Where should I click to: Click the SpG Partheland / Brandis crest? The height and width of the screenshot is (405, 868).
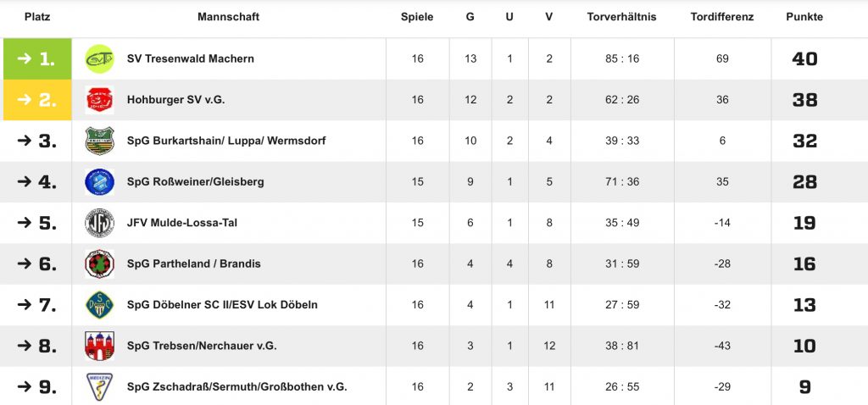(99, 264)
